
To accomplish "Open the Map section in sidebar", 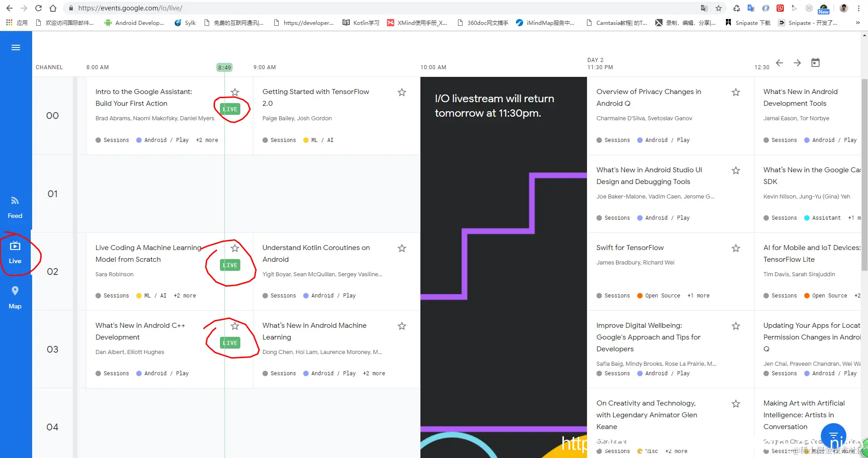I will click(15, 297).
